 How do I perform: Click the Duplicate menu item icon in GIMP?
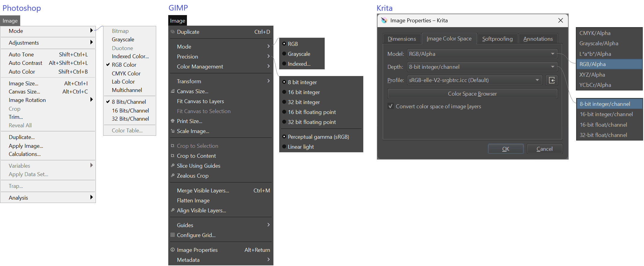pyautogui.click(x=172, y=32)
